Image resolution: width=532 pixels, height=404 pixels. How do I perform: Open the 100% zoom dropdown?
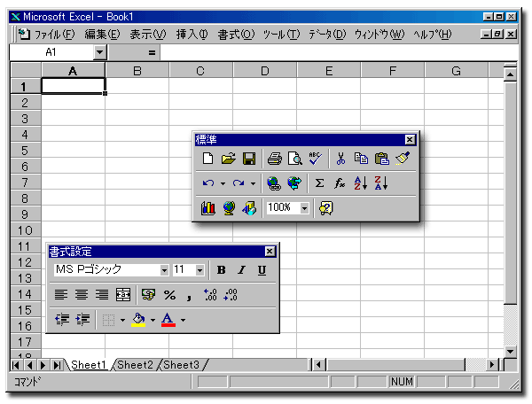[305, 208]
